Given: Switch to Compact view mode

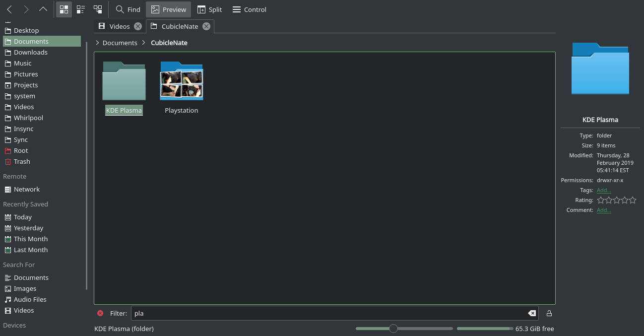Looking at the screenshot, I should (80, 9).
